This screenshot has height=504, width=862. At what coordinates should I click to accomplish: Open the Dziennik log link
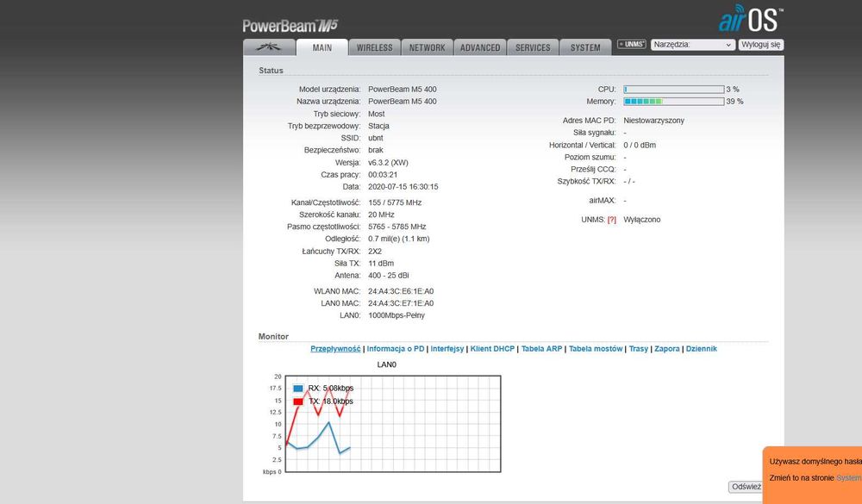pyautogui.click(x=701, y=349)
